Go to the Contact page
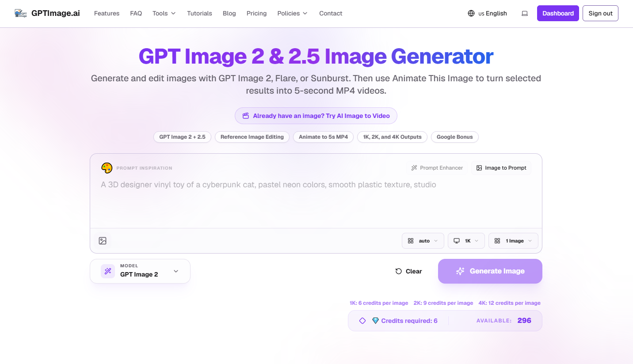Viewport: 633px width, 364px height. [x=331, y=13]
